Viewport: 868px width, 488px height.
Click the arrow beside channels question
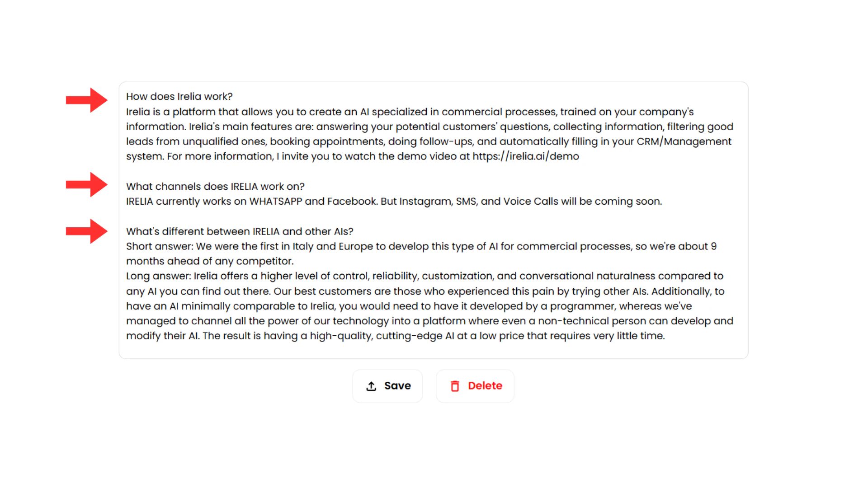pos(86,184)
